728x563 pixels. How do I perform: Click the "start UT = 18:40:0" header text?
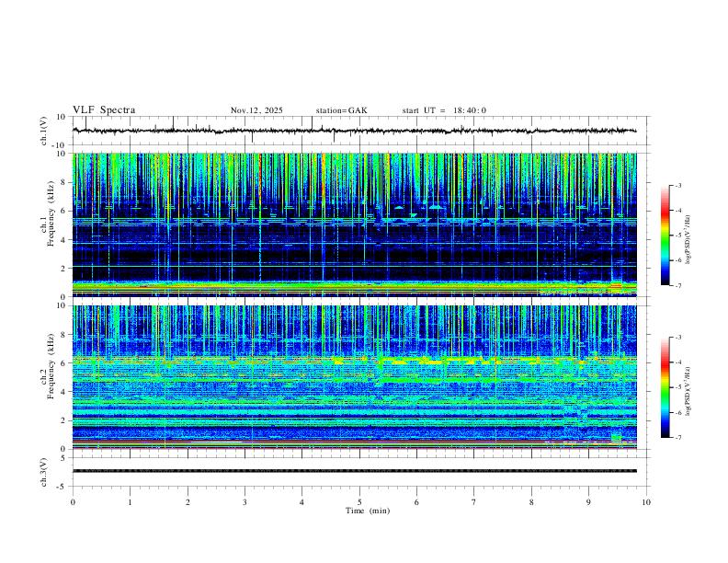pos(444,110)
